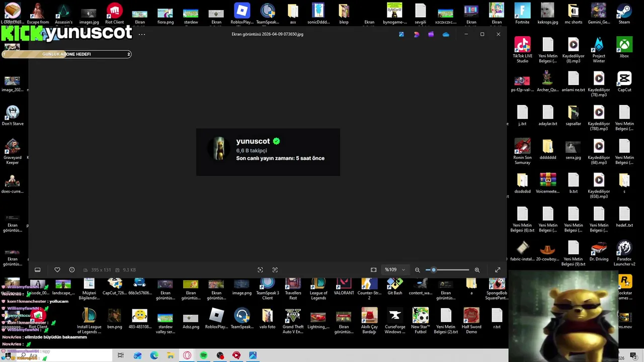The image size is (644, 362).
Task: Open Roblox Player shortcut in top row
Action: (x=242, y=14)
